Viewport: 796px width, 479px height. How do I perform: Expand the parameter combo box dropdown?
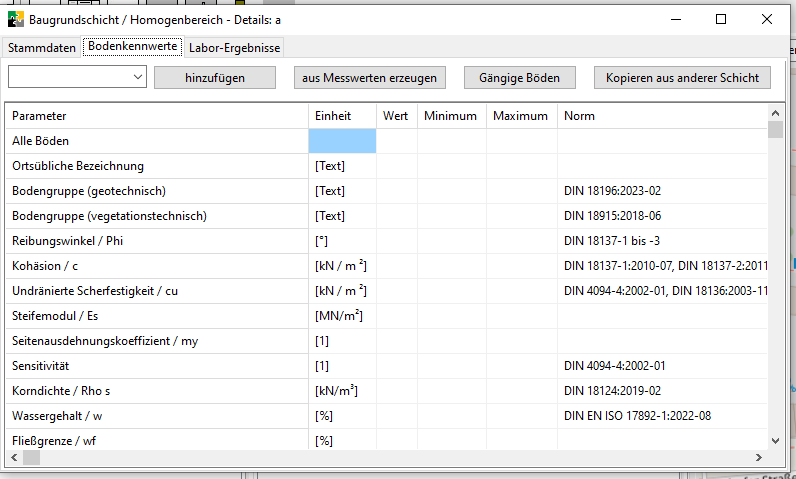(138, 77)
